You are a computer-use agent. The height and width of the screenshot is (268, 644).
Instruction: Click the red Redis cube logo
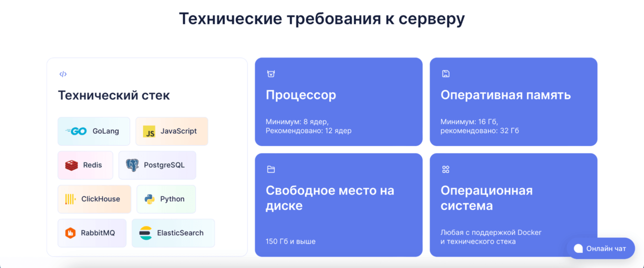pos(72,165)
